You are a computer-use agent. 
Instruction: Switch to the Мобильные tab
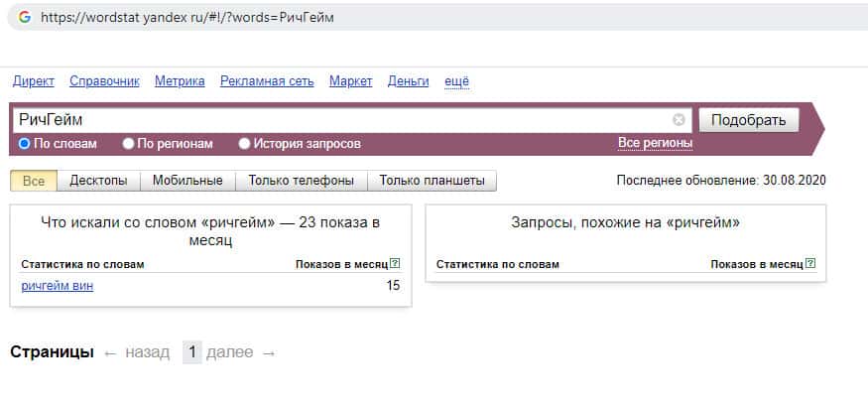tap(187, 181)
